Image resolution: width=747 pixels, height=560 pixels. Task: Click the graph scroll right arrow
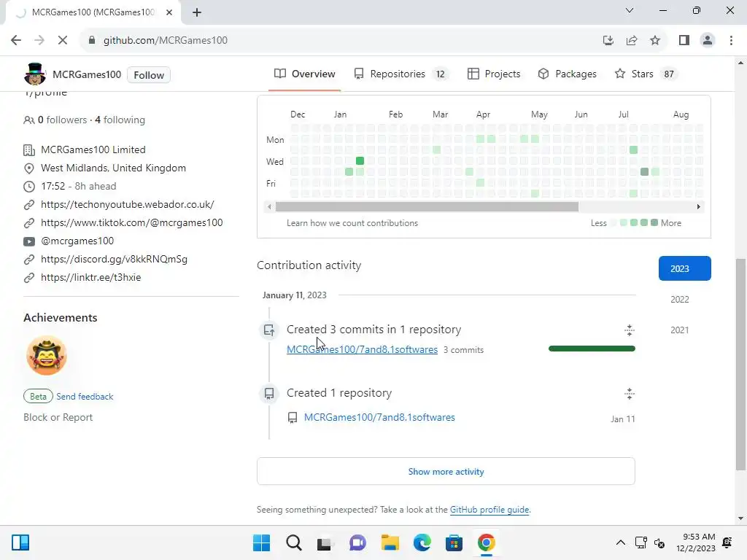coord(698,206)
